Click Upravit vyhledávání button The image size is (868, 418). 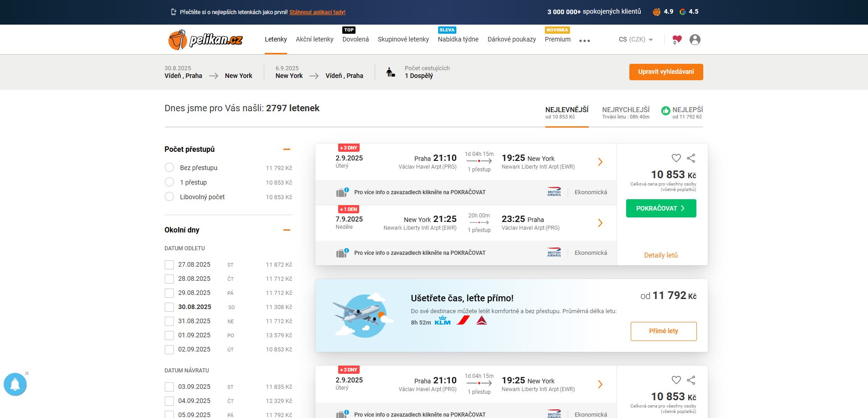[x=666, y=72]
